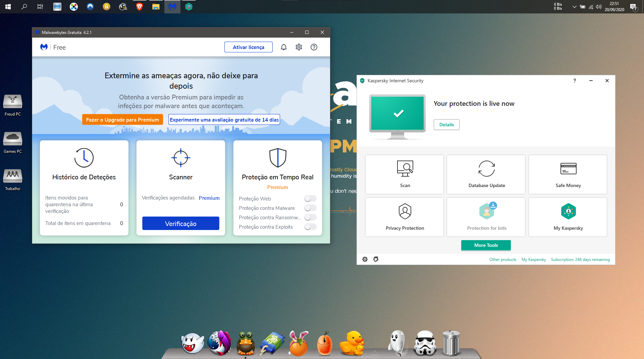Image resolution: width=644 pixels, height=359 pixels.
Task: Open File Explorer from taskbar
Action: pyautogui.click(x=156, y=7)
